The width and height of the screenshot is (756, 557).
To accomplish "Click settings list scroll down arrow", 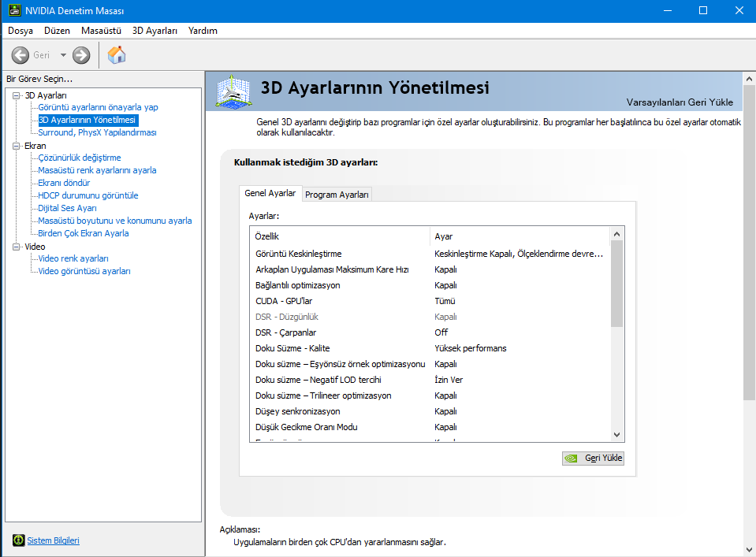I will click(616, 435).
